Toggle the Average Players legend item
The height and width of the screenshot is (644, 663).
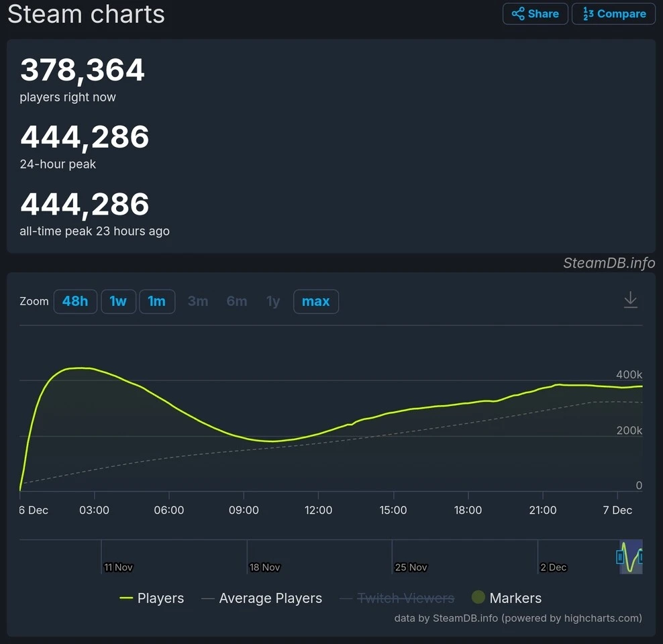(262, 598)
